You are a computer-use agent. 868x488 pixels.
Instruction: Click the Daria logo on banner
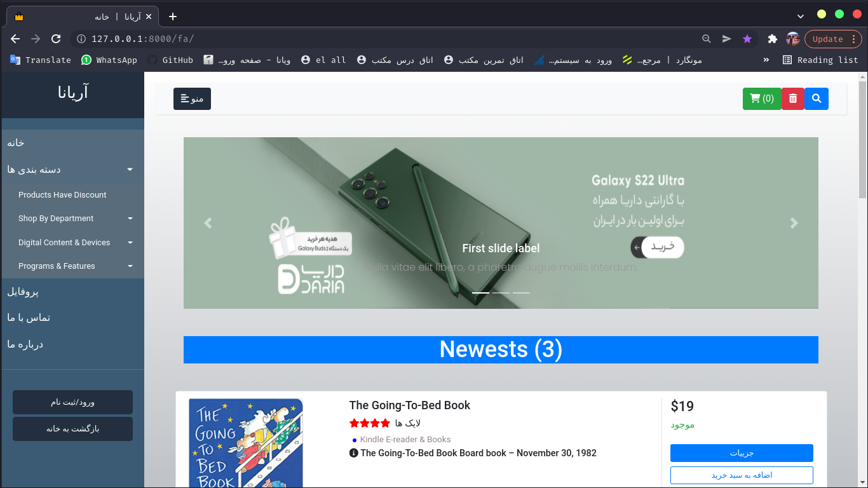(311, 280)
